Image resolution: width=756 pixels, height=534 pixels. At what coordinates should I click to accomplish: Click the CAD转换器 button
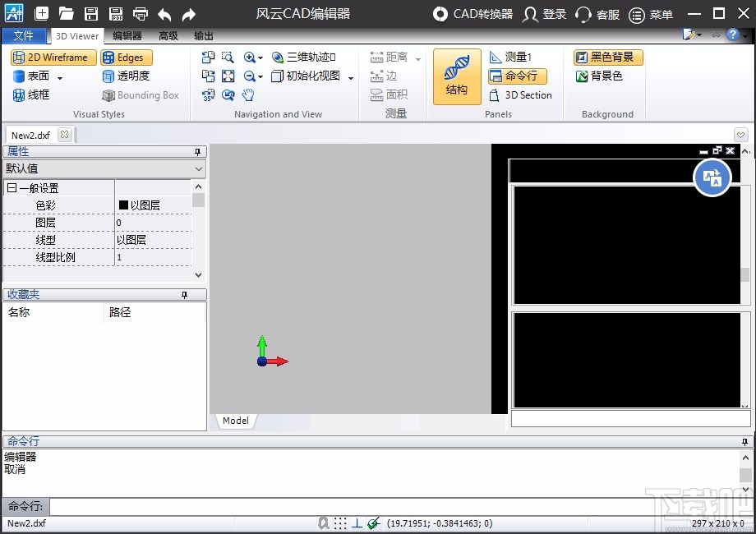tap(473, 14)
